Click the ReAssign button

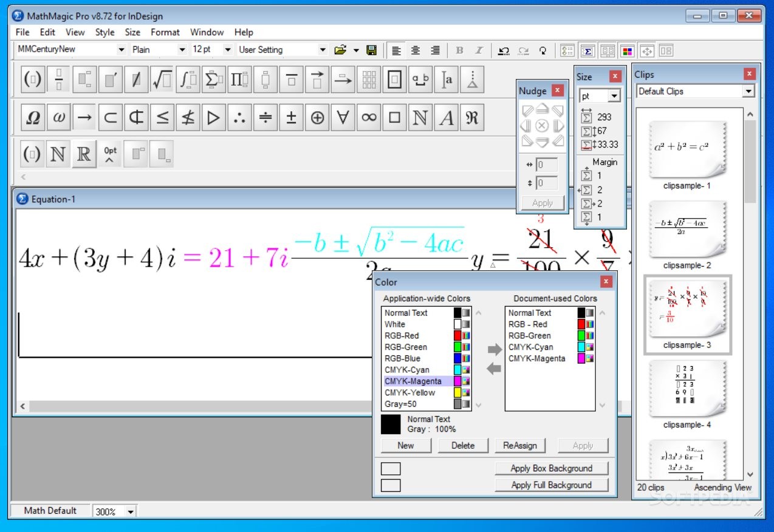(520, 445)
